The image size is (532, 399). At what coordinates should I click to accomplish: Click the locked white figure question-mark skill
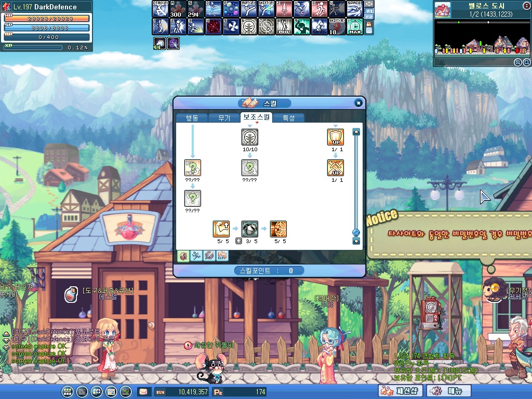pyautogui.click(x=193, y=198)
